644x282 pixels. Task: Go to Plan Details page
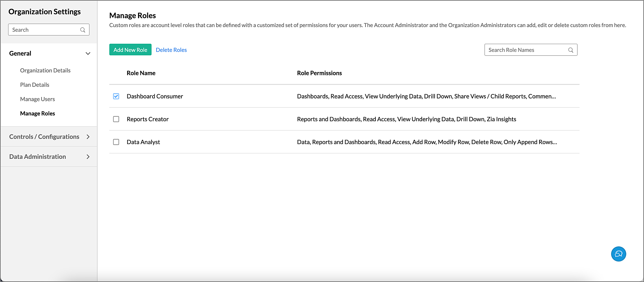tap(34, 85)
